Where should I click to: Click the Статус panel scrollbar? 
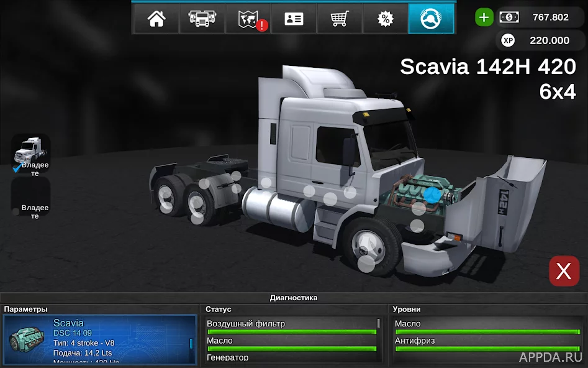pos(378,323)
